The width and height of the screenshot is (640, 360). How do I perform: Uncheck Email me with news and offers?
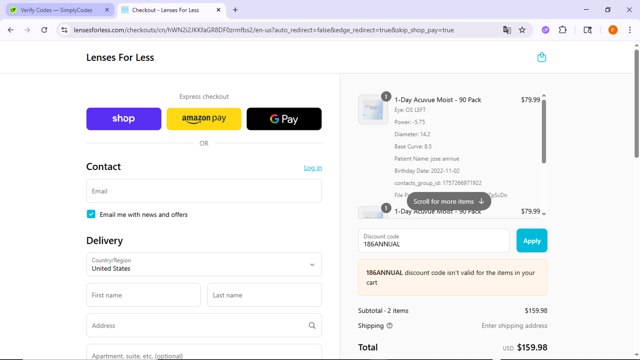pos(91,214)
